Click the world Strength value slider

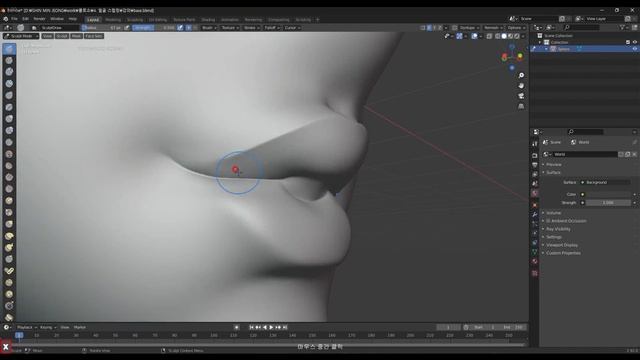click(608, 203)
